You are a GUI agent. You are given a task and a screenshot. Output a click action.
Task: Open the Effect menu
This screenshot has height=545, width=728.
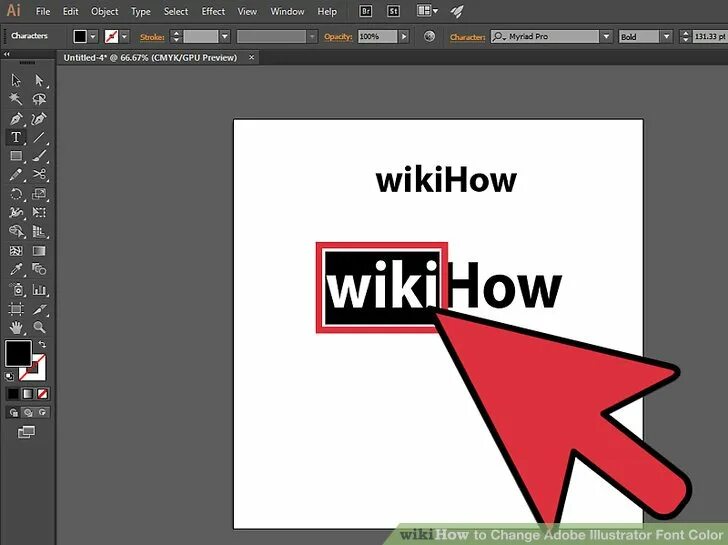click(x=213, y=11)
